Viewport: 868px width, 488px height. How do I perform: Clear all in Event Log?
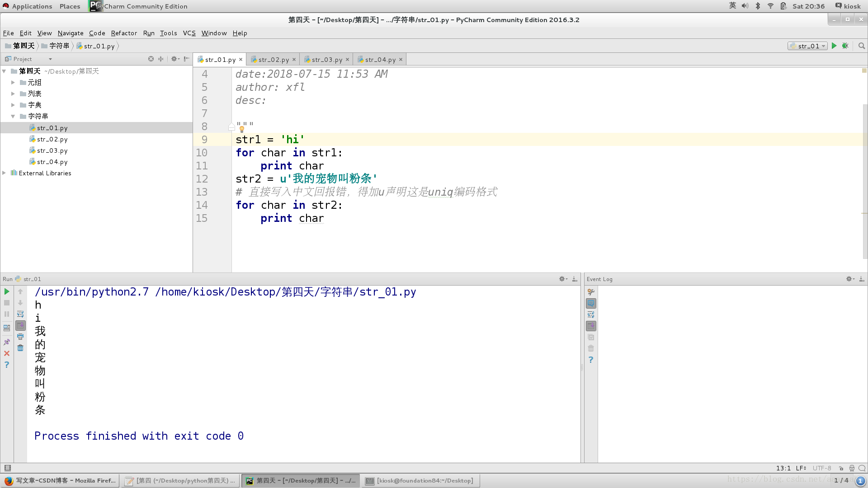591,348
